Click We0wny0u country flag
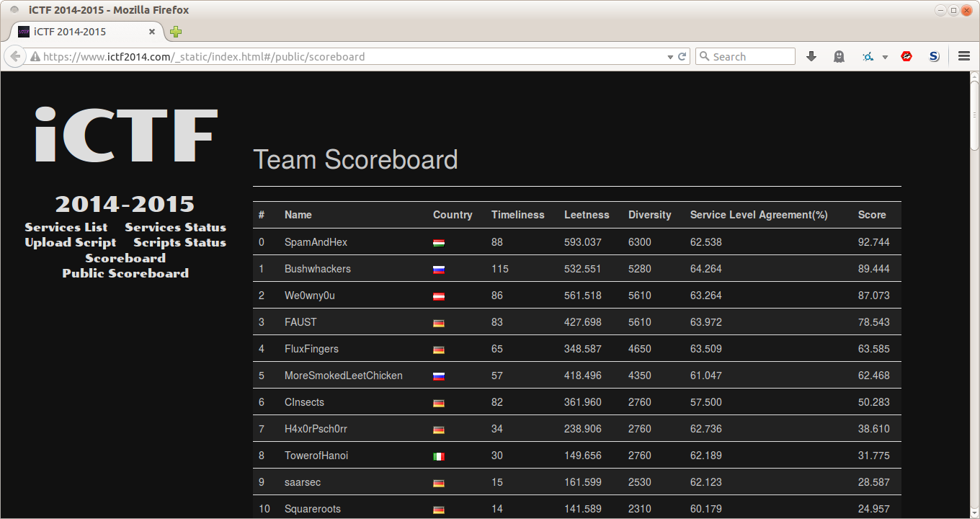Screen dimensions: 980x519 tap(439, 296)
